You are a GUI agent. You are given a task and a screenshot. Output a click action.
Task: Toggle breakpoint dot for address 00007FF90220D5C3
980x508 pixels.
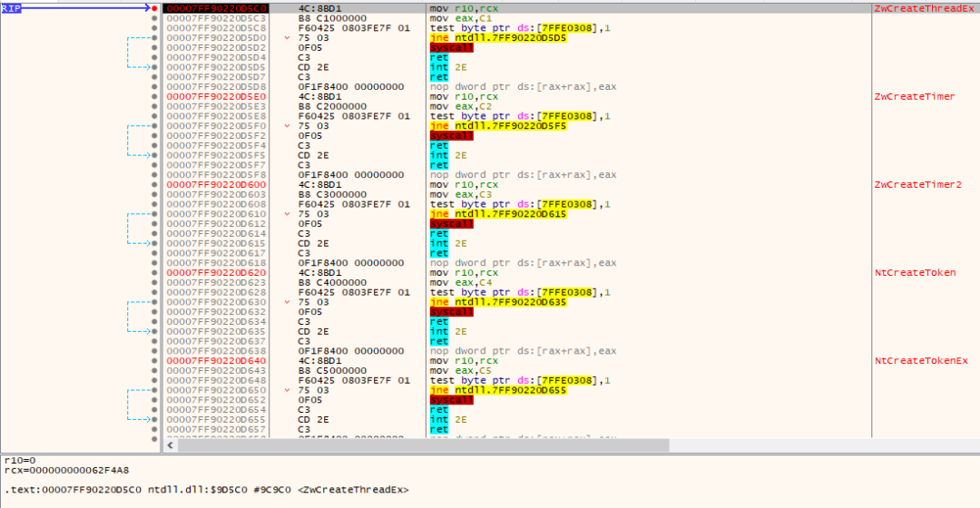click(154, 18)
